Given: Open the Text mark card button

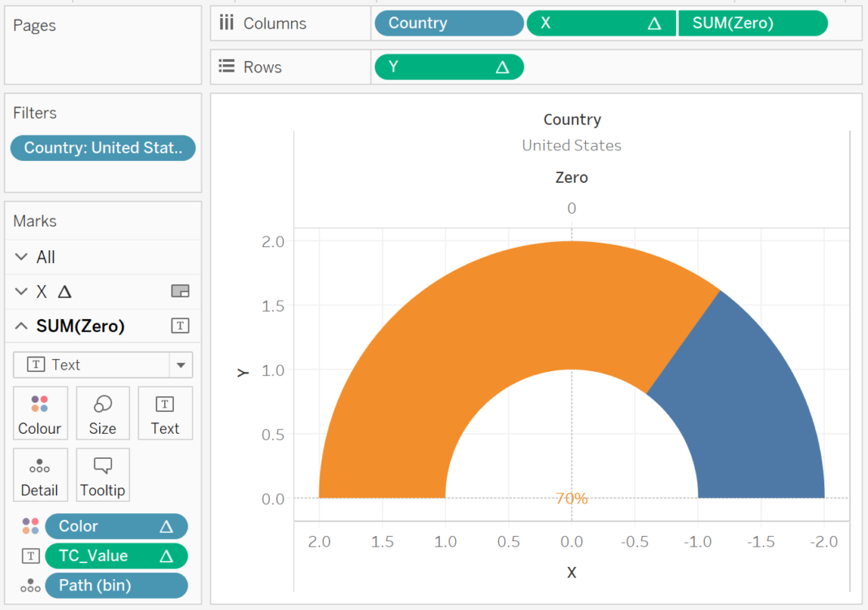Looking at the screenshot, I should pos(165,413).
